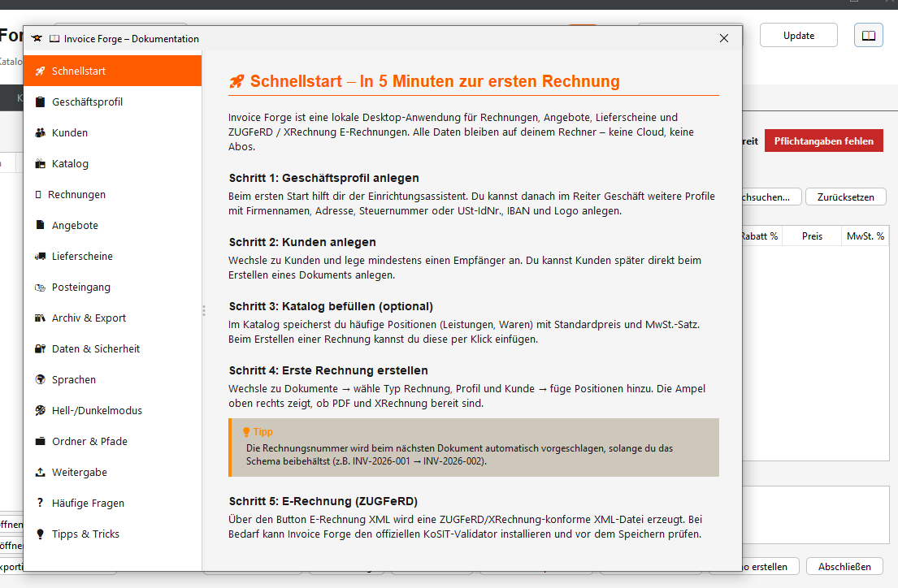Click the lock icon beside Daten & Sicherheit
The image size is (898, 588).
point(40,348)
